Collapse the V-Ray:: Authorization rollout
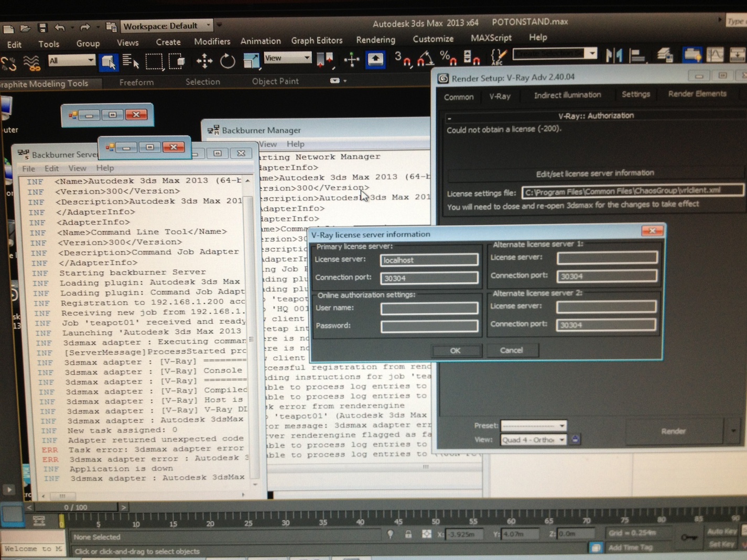747x560 pixels. (449, 118)
